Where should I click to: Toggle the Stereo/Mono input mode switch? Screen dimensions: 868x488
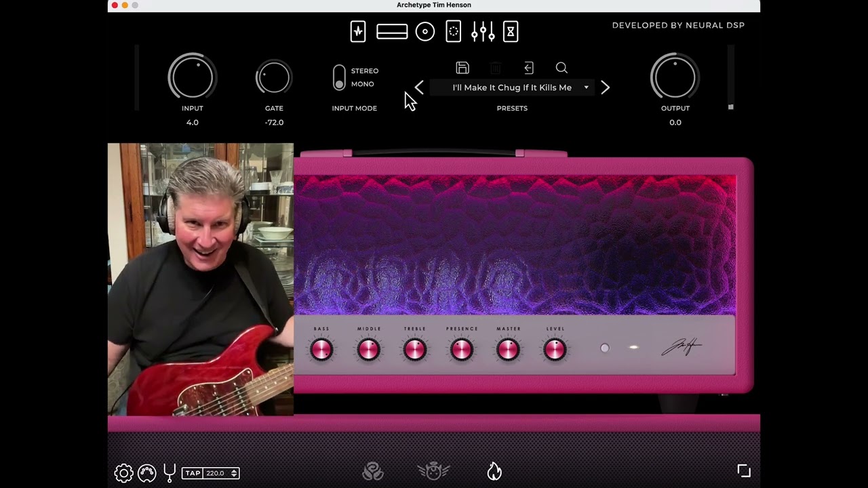point(339,77)
